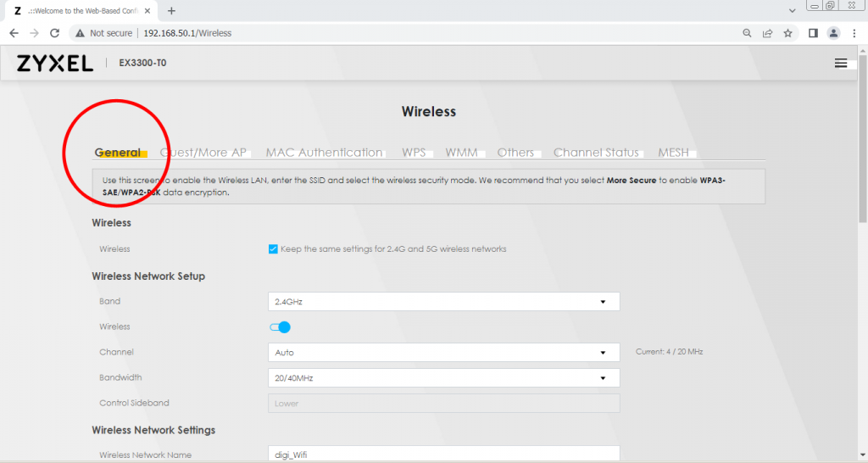Open the Chrome profile avatar icon
The height and width of the screenshot is (463, 868).
pyautogui.click(x=833, y=33)
